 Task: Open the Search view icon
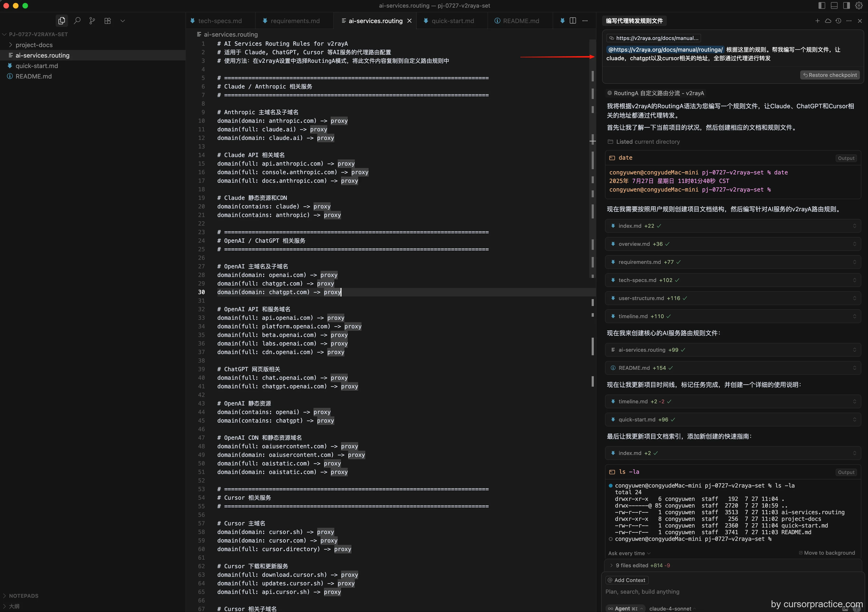click(77, 21)
